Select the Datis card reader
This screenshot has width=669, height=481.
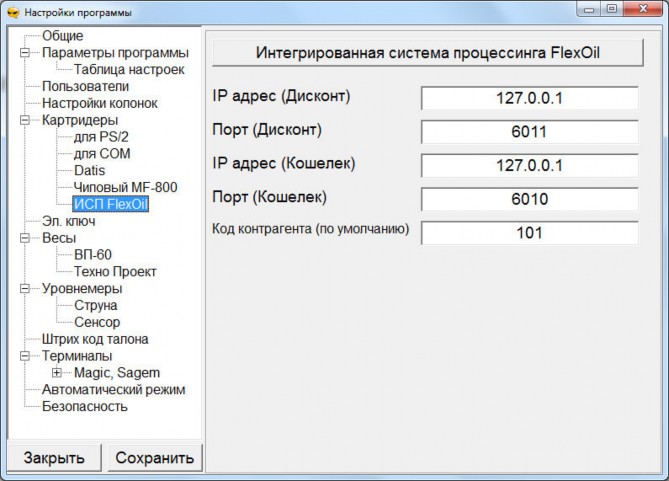point(90,171)
